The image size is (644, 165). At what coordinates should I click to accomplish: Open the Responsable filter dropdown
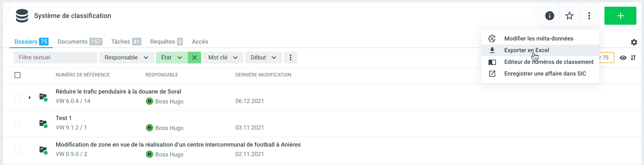pyautogui.click(x=126, y=58)
